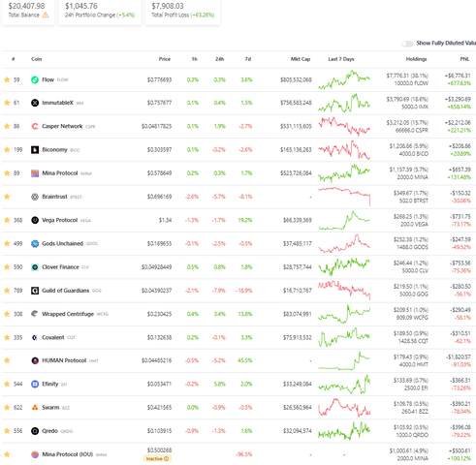This screenshot has height=465, width=476.
Task: Toggle the Casper Network favorite star
Action: point(7,126)
